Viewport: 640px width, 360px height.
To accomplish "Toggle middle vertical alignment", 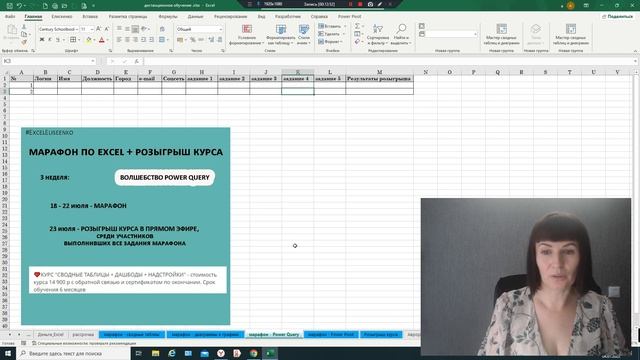I will click(127, 29).
